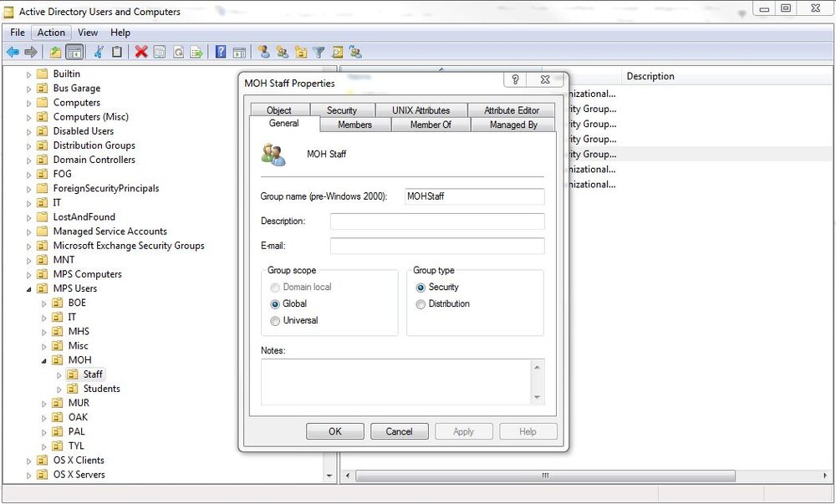Click the dialog's bottom Help button

tap(528, 431)
